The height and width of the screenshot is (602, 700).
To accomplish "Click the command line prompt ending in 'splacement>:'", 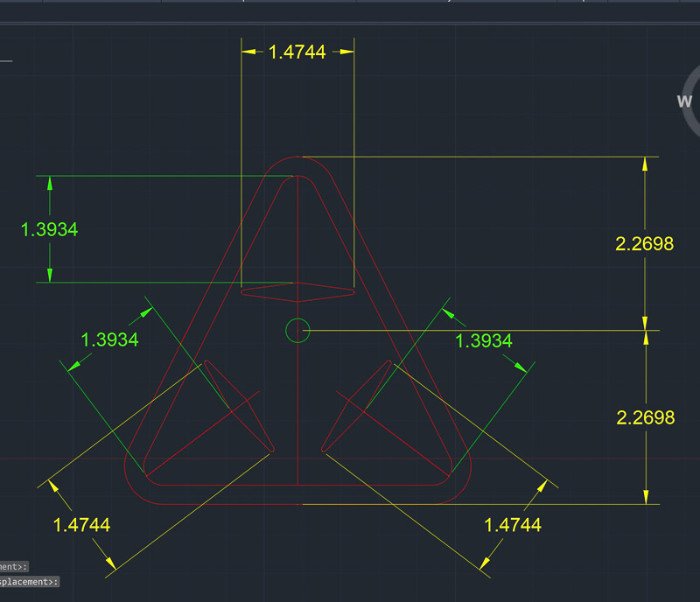I will pos(30,581).
